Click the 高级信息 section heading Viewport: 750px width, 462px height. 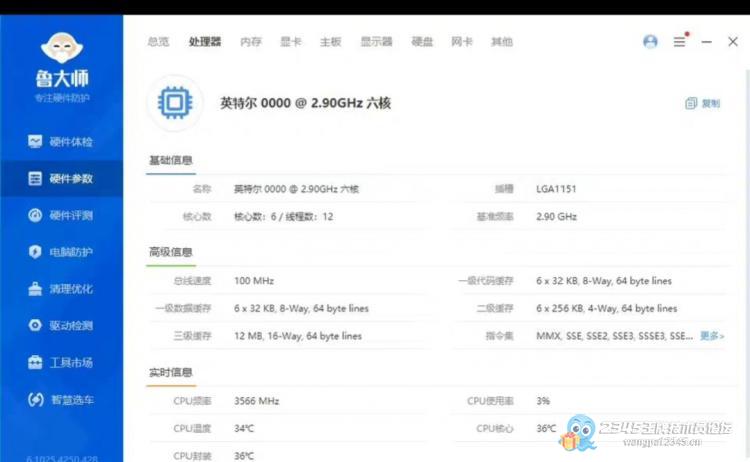171,252
